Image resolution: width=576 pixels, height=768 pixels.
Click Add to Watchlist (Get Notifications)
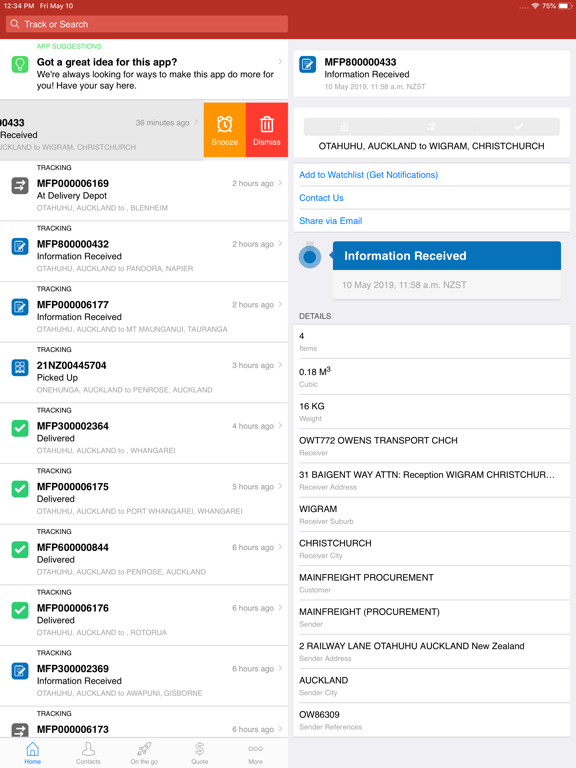click(x=368, y=175)
